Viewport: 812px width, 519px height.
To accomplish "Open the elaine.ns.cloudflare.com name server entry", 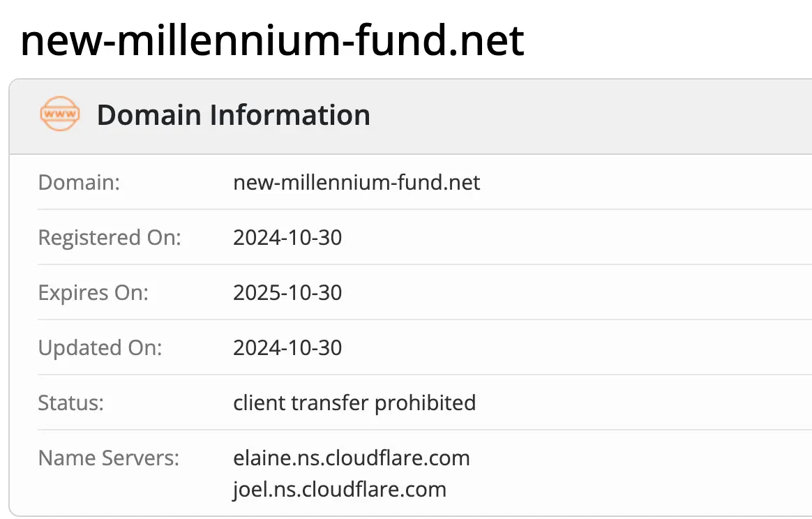I will click(x=351, y=458).
